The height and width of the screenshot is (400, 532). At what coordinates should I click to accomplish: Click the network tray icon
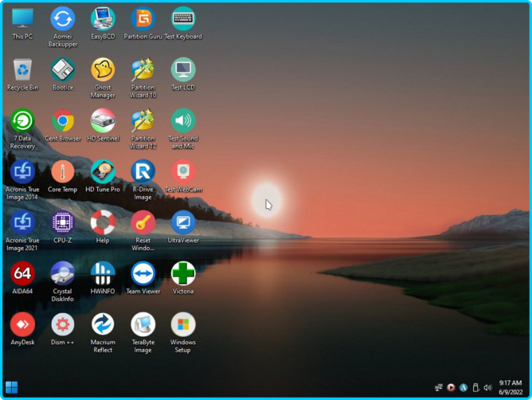(438, 387)
